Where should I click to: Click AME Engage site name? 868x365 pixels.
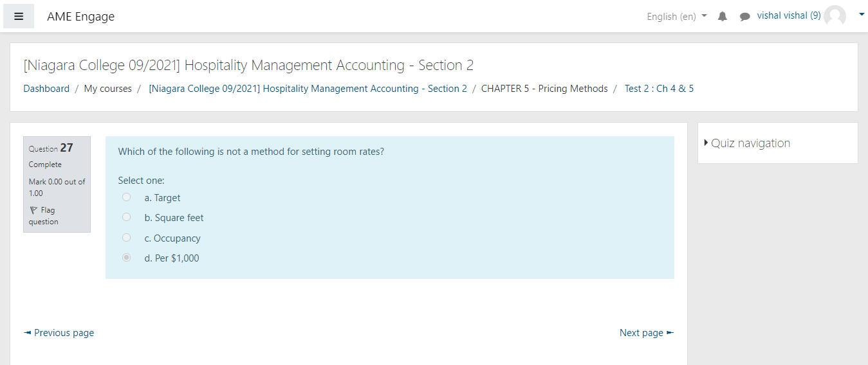[80, 17]
